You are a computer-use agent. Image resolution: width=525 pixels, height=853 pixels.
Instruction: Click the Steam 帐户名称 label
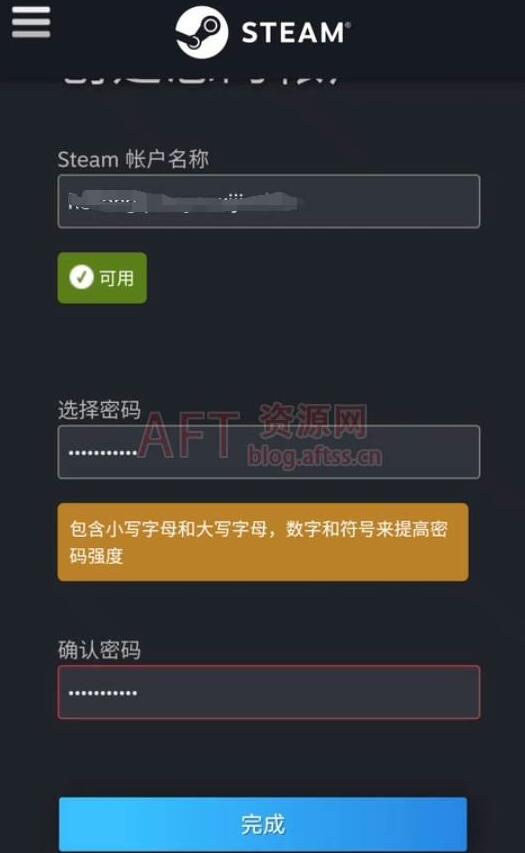click(133, 159)
